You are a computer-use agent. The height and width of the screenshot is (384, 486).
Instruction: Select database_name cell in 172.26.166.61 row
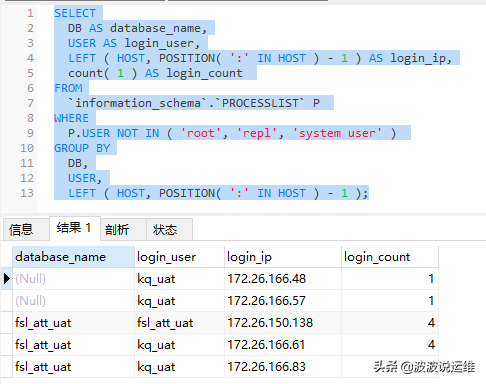[73, 345]
